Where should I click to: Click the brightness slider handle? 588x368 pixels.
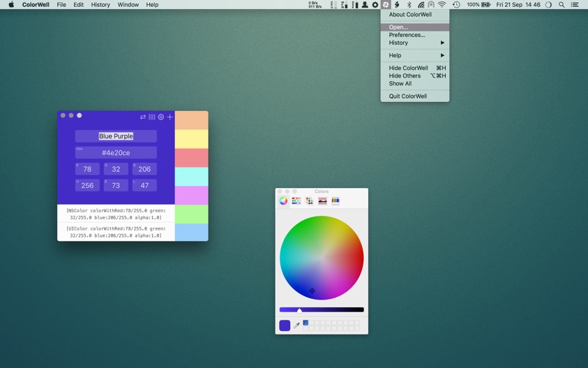(x=299, y=310)
